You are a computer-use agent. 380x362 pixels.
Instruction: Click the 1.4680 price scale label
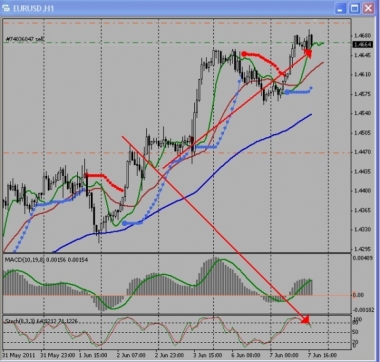362,35
